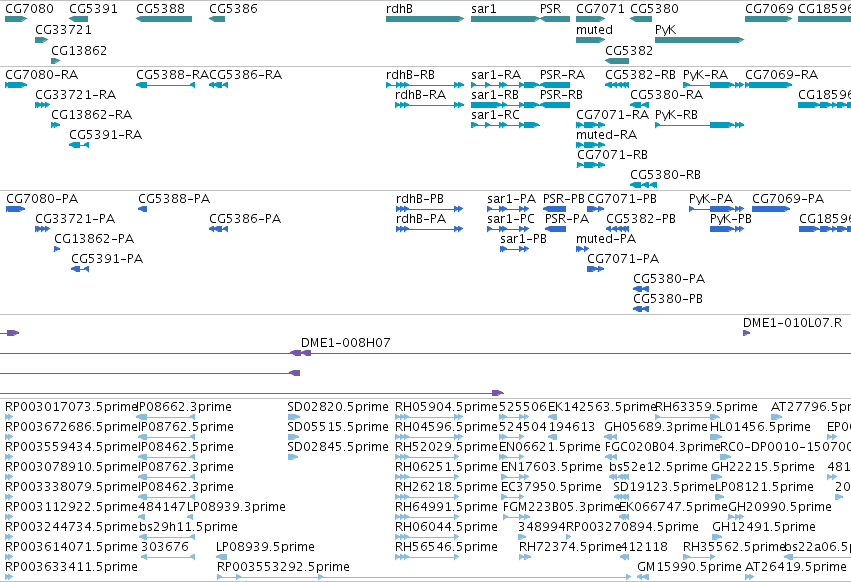Select the CG7080 gene label
This screenshot has width=851, height=582.
click(x=29, y=9)
